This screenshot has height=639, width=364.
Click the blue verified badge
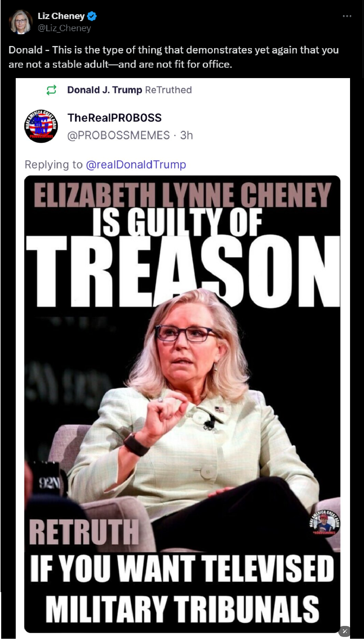92,16
